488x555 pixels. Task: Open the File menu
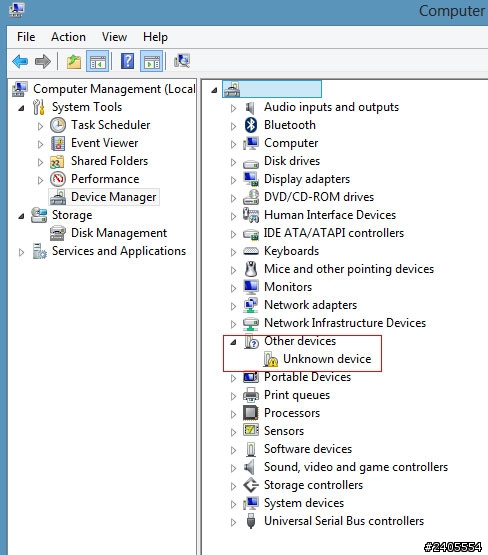(26, 37)
